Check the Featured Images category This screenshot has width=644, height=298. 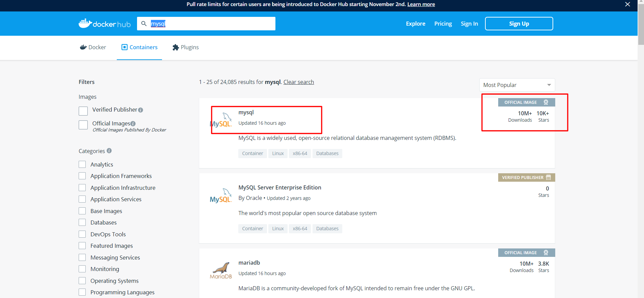[82, 246]
